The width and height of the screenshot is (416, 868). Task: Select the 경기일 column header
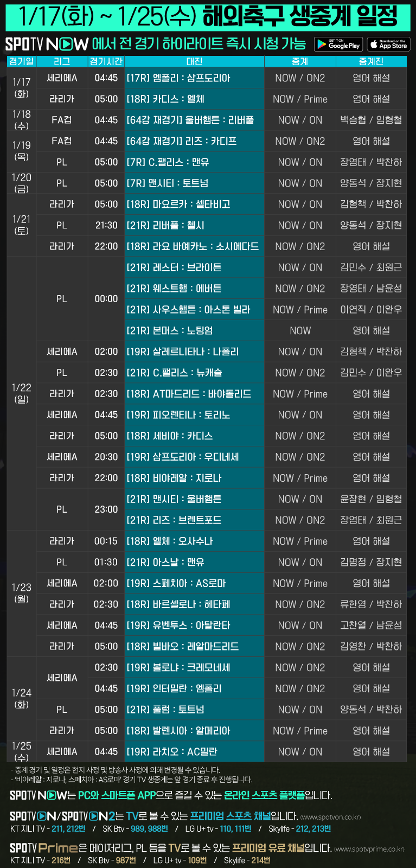[22, 61]
